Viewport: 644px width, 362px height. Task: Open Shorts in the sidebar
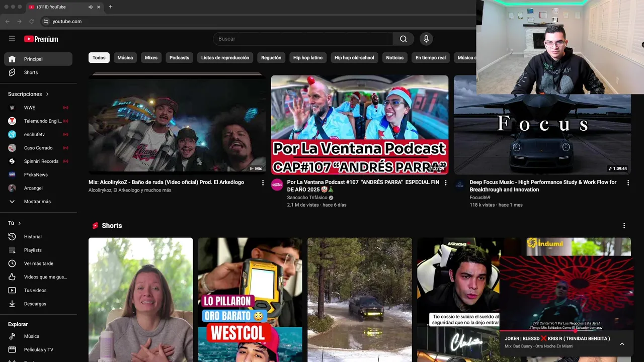point(38,72)
